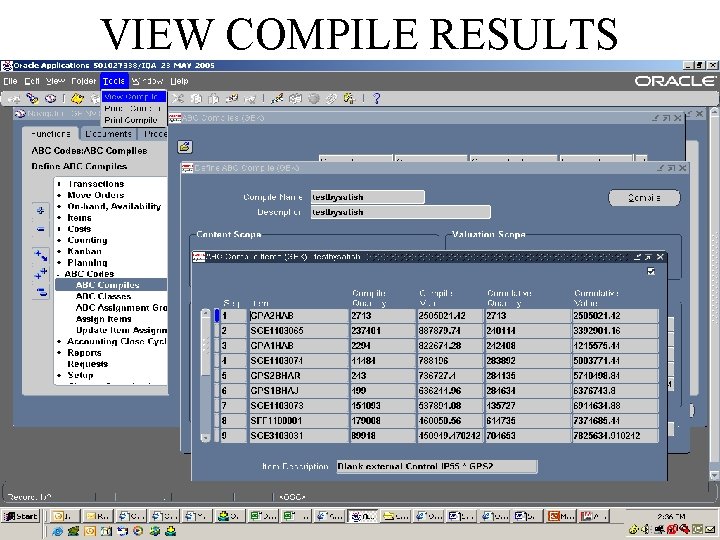Click the Folder Tools toolbar icon

[349, 98]
